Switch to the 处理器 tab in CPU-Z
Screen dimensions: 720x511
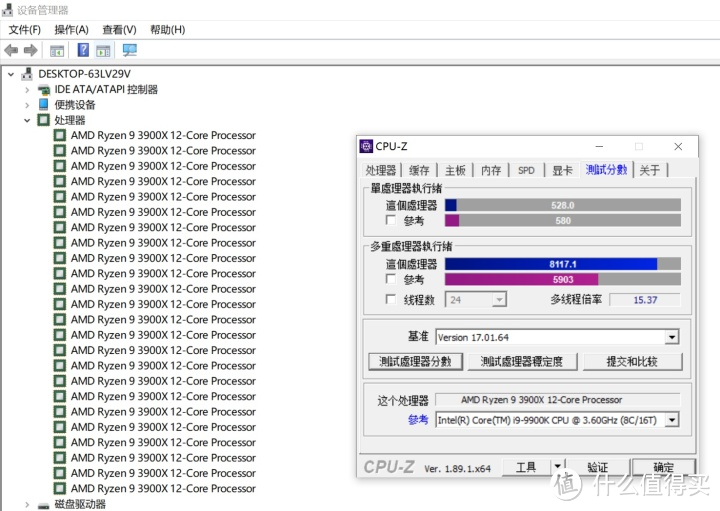381,170
